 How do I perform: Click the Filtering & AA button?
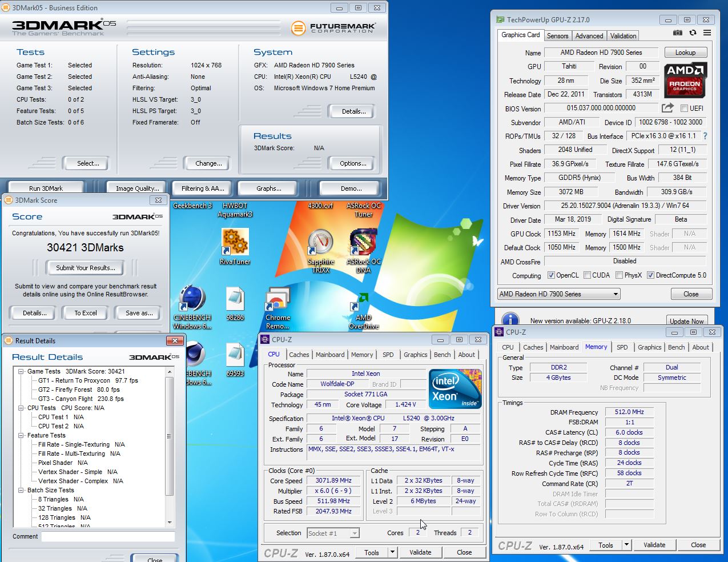[x=203, y=188]
